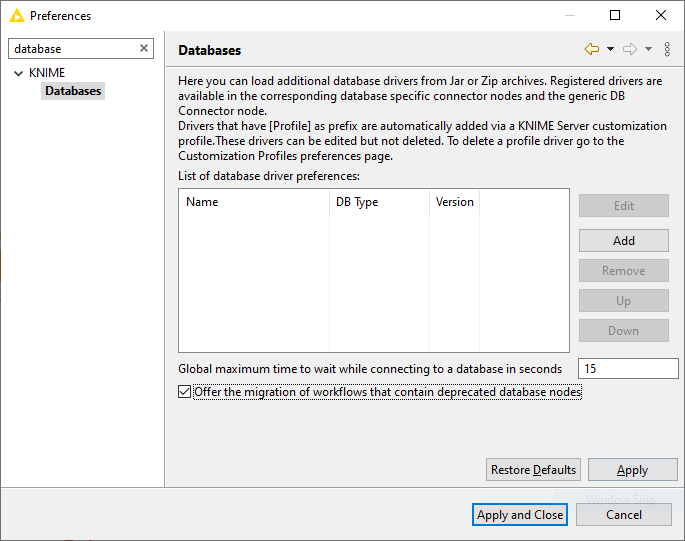This screenshot has height=541, width=685.
Task: Sort by the DB Type column header
Action: pyautogui.click(x=380, y=202)
